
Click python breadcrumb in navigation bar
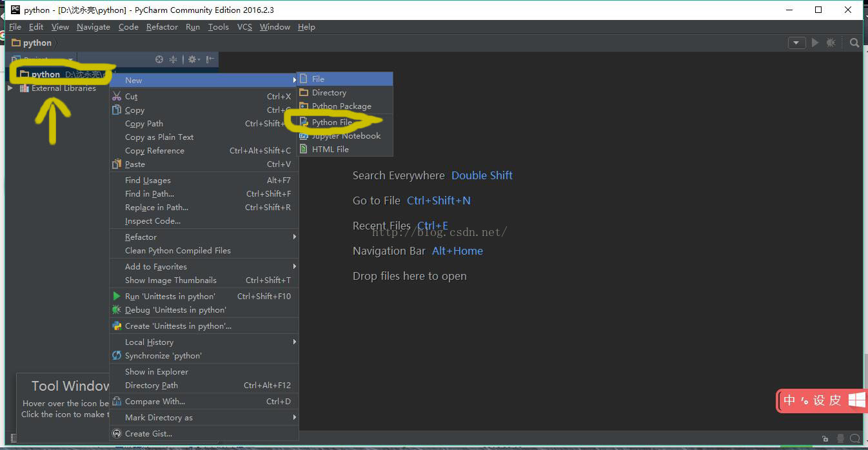pyautogui.click(x=37, y=43)
